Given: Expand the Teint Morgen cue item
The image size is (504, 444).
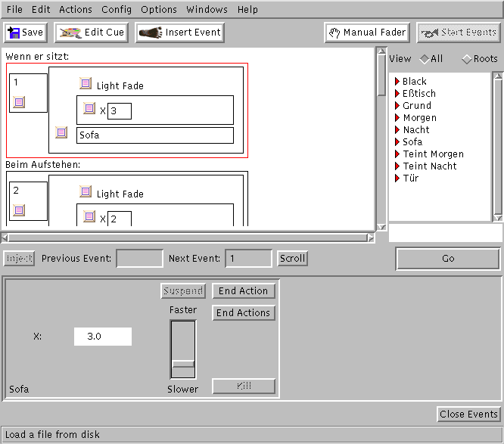Looking at the screenshot, I should point(397,154).
